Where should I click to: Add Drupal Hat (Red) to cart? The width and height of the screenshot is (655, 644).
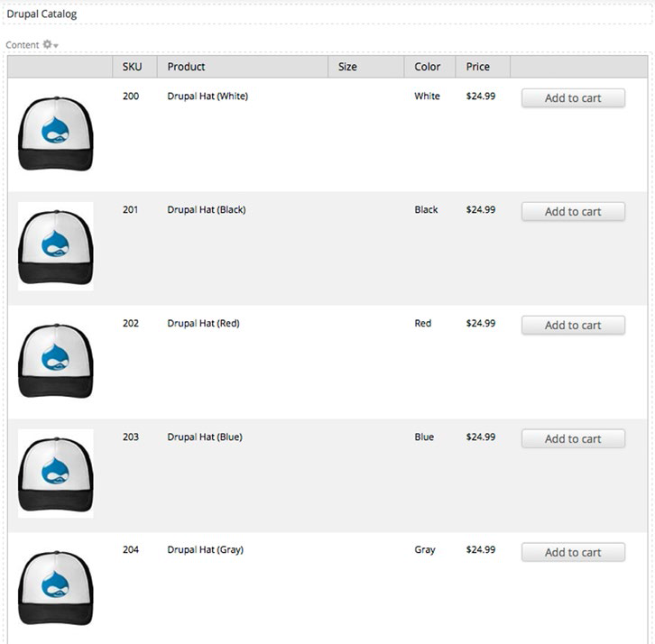click(x=573, y=326)
